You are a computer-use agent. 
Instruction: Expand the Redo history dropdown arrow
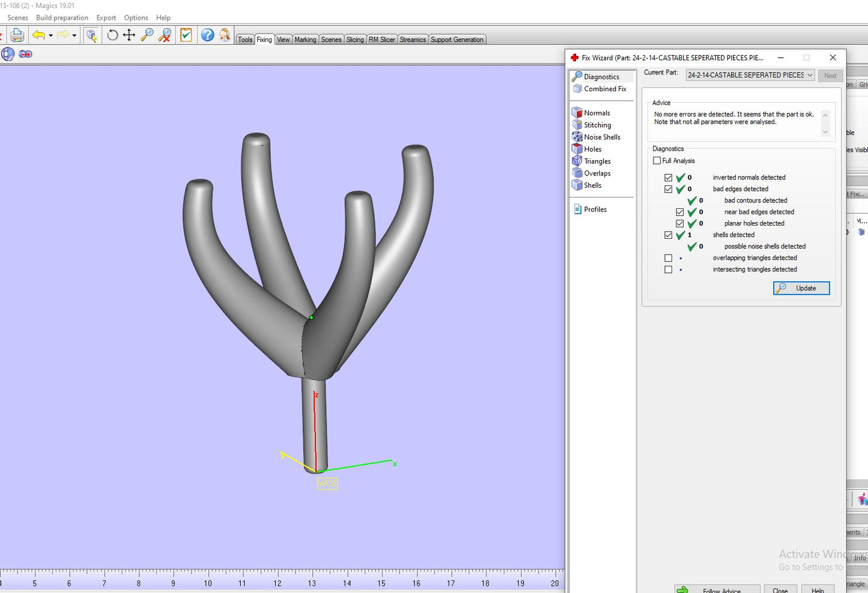click(x=74, y=36)
